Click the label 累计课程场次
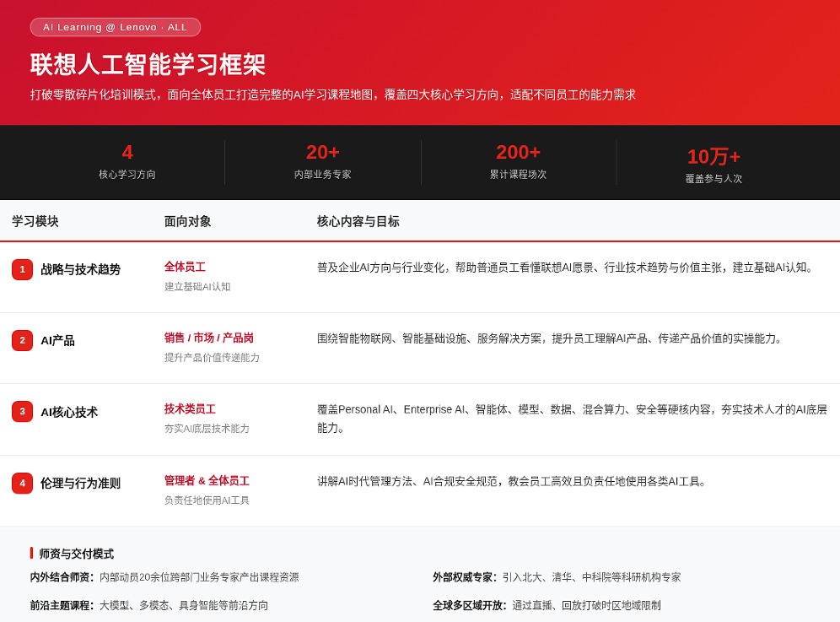Image resolution: width=840 pixels, height=622 pixels. pyautogui.click(x=518, y=174)
